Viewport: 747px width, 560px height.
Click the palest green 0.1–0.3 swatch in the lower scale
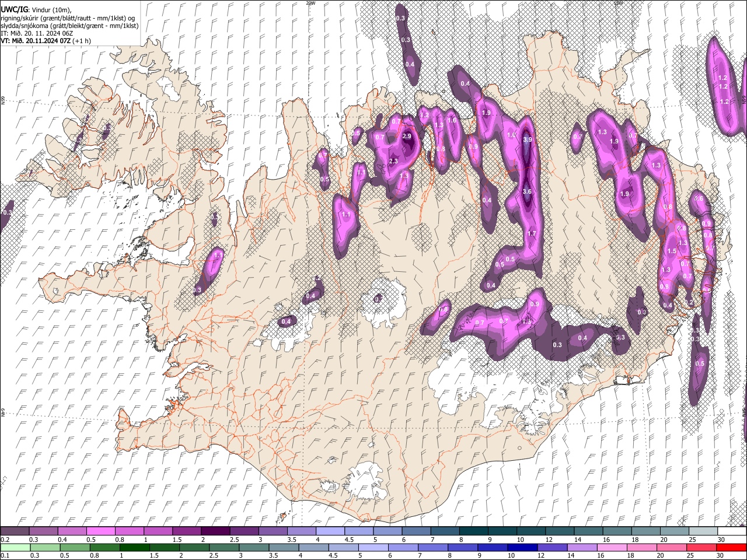pyautogui.click(x=15, y=547)
